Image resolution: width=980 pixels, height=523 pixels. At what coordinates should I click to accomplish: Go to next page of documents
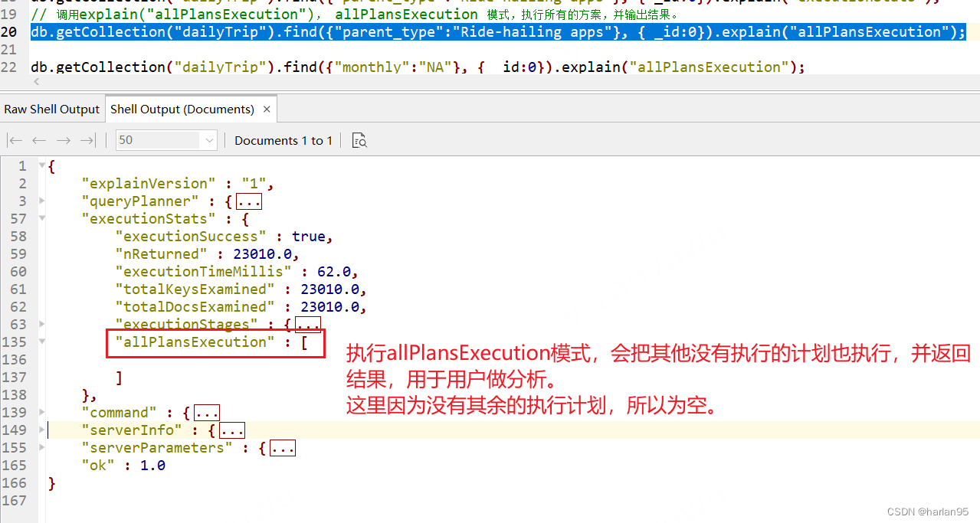click(x=64, y=140)
